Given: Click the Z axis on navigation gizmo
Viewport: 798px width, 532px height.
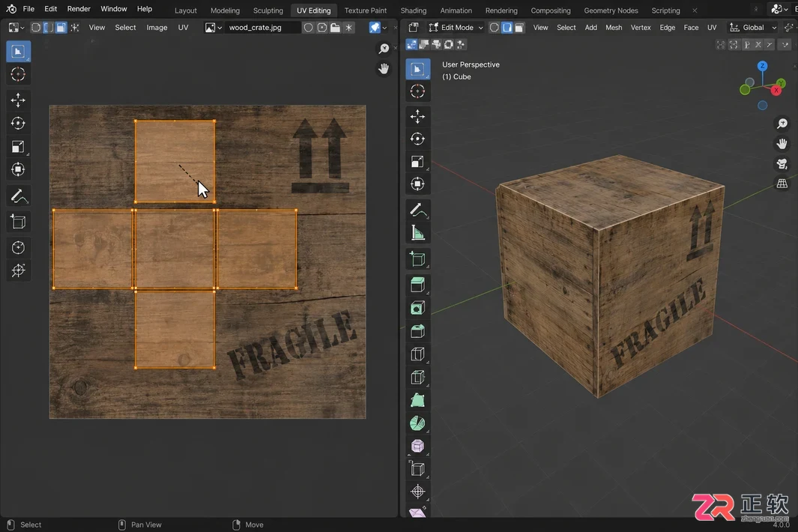Looking at the screenshot, I should 762,66.
